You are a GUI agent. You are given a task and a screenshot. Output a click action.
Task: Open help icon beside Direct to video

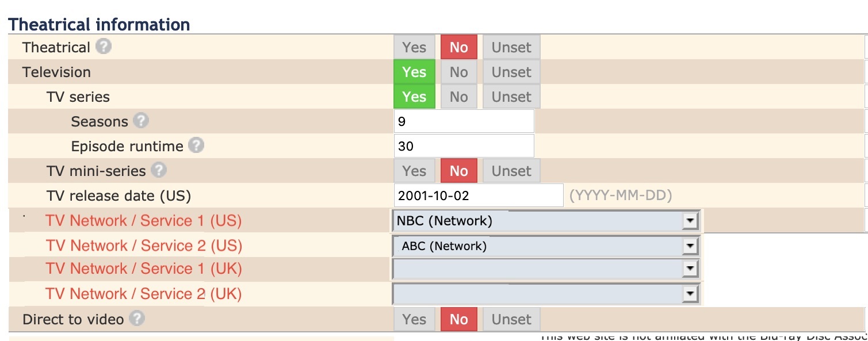tap(136, 319)
